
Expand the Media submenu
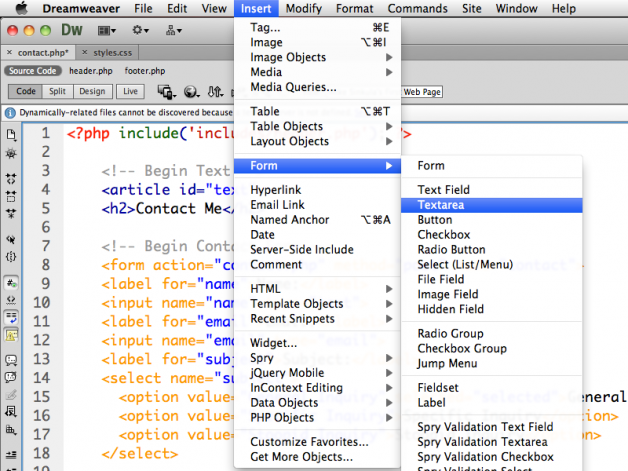(317, 72)
